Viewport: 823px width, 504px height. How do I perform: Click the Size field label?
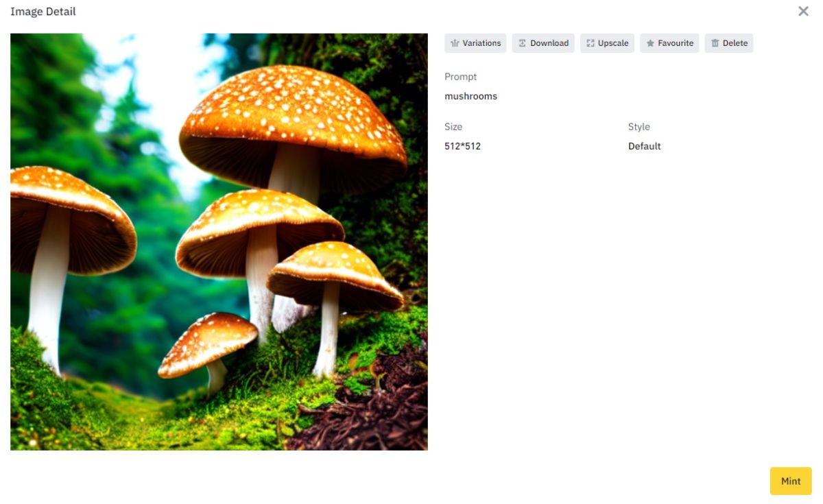pos(453,127)
